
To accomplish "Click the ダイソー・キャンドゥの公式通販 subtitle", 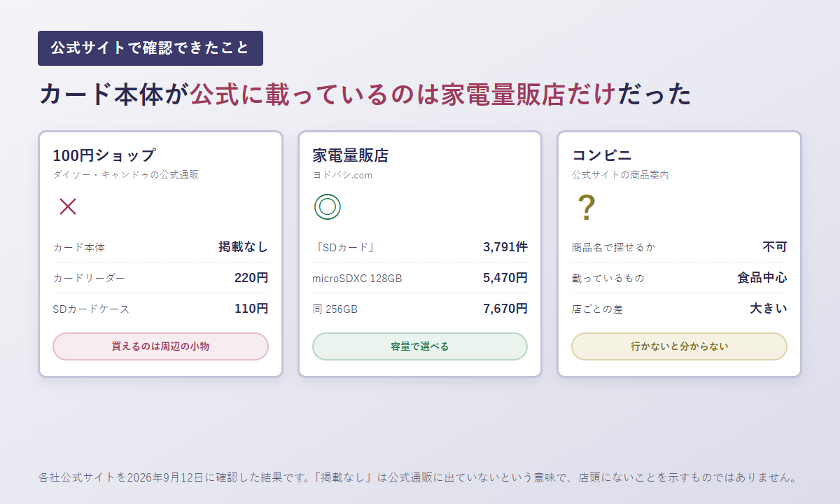I will point(125,175).
